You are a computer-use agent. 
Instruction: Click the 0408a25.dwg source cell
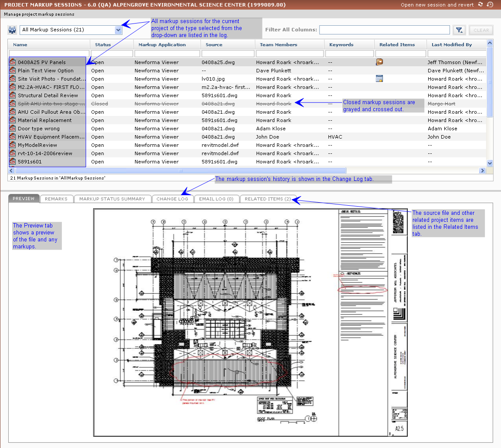[218, 62]
